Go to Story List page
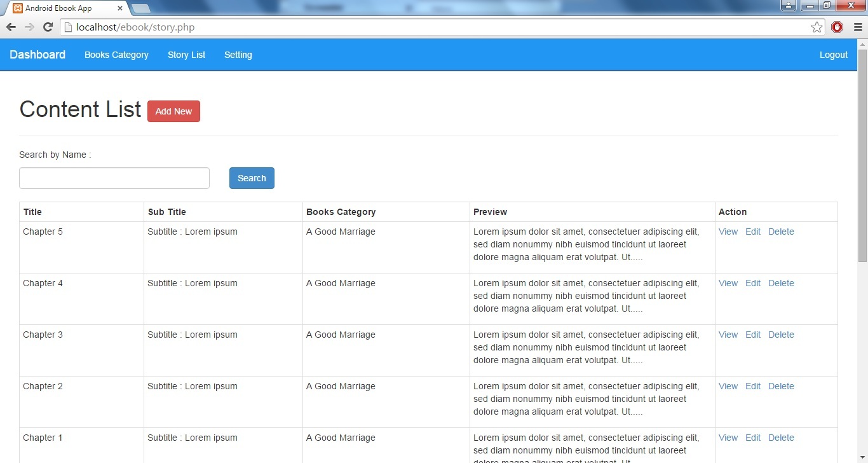Viewport: 868px width, 463px height. pos(186,55)
